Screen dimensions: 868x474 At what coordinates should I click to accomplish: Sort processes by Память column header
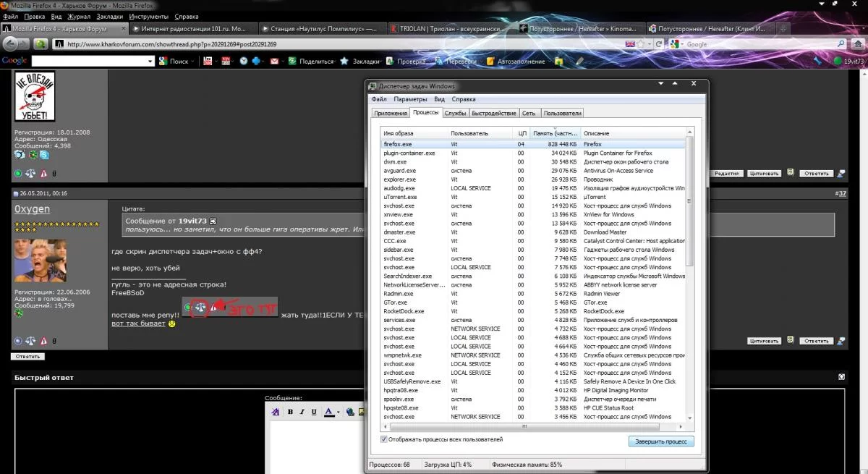pyautogui.click(x=555, y=133)
